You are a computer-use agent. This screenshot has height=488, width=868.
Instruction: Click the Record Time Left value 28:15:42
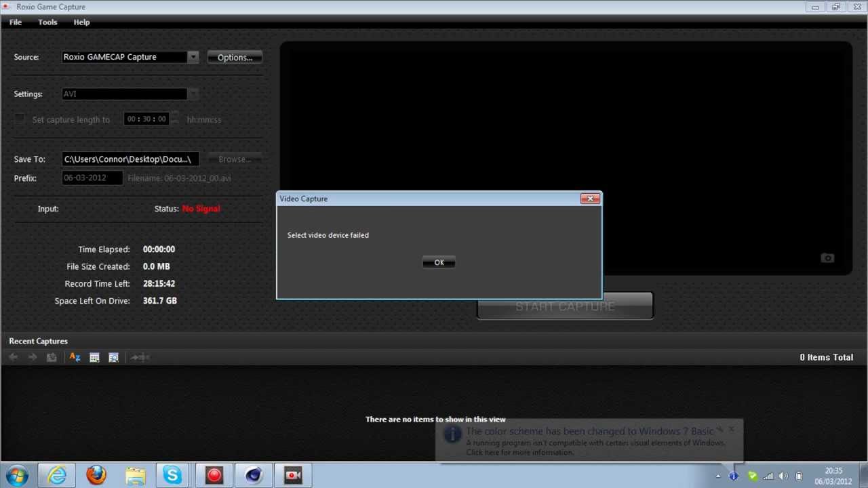point(159,283)
